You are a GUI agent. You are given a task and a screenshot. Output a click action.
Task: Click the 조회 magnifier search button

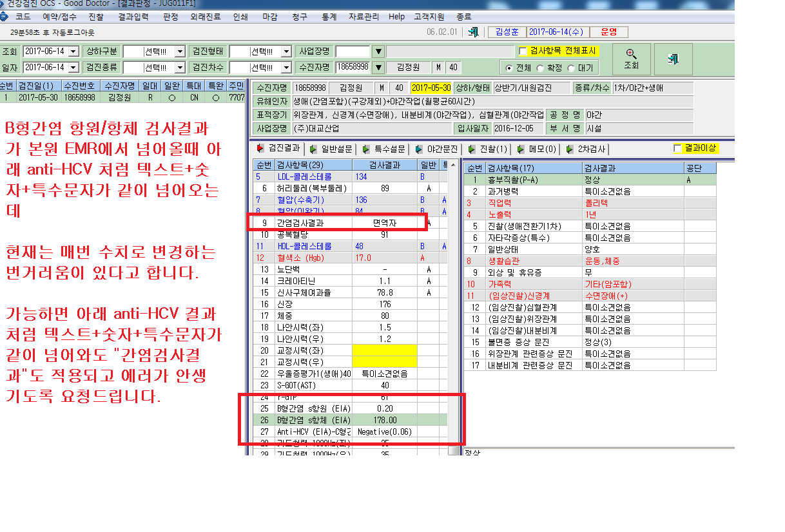point(631,59)
